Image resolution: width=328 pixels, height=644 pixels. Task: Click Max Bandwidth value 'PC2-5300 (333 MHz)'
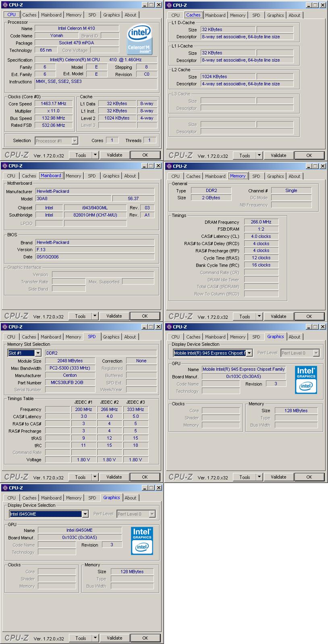pyautogui.click(x=70, y=368)
